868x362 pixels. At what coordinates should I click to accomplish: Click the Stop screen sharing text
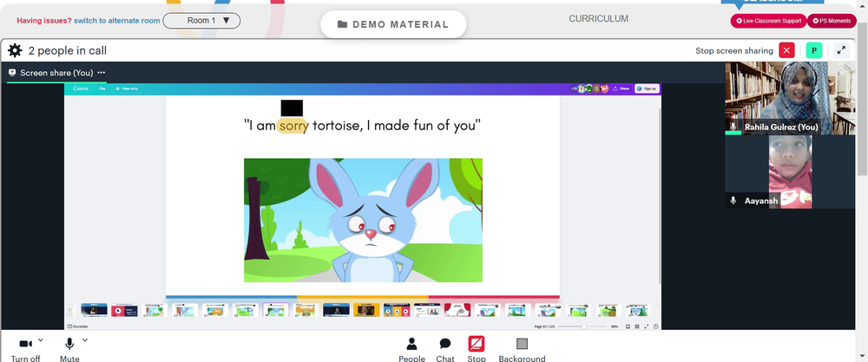point(734,51)
